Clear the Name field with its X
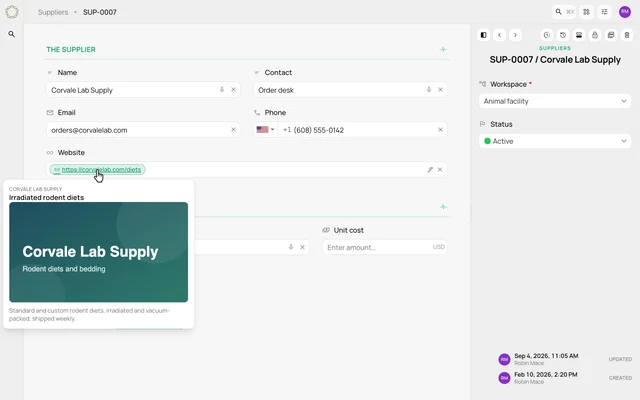 click(x=233, y=89)
